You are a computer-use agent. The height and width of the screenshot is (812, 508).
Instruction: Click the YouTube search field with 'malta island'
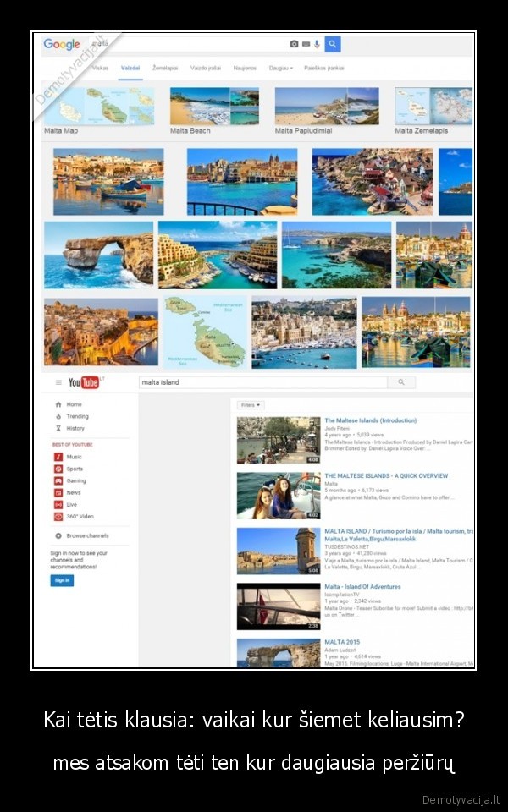(x=262, y=382)
